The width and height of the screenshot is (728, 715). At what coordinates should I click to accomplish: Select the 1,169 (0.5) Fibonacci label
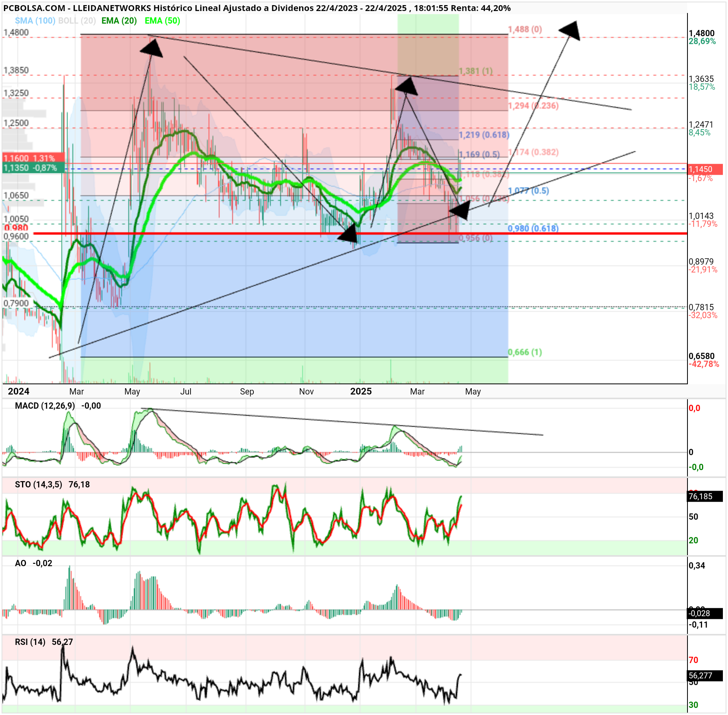tap(479, 154)
